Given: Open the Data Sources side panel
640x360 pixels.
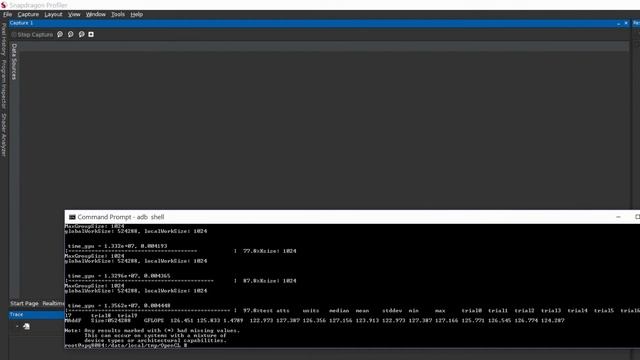Looking at the screenshot, I should (x=14, y=61).
